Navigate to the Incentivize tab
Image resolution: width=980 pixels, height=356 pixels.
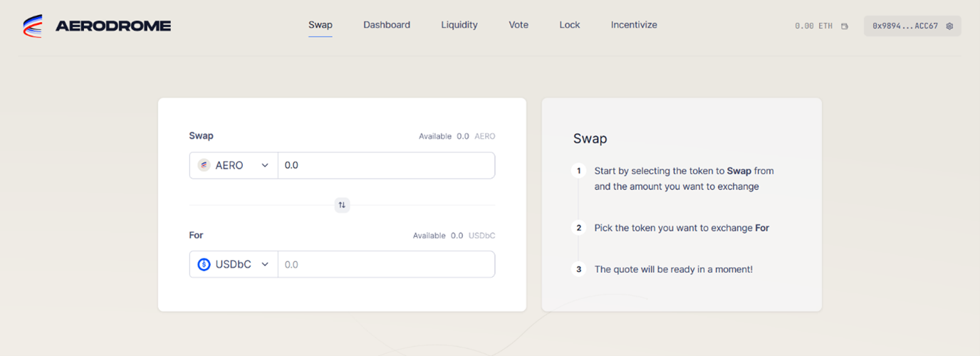[634, 25]
